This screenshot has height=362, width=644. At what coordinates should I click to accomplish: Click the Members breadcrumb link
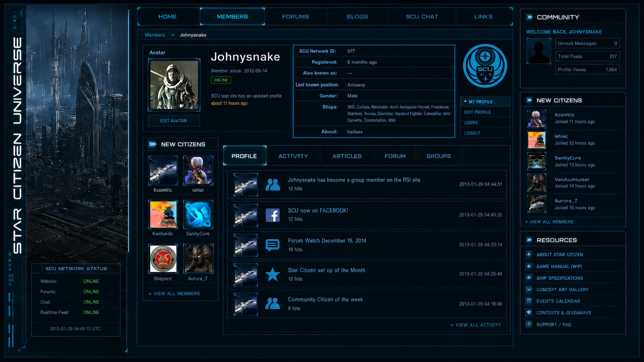point(155,35)
